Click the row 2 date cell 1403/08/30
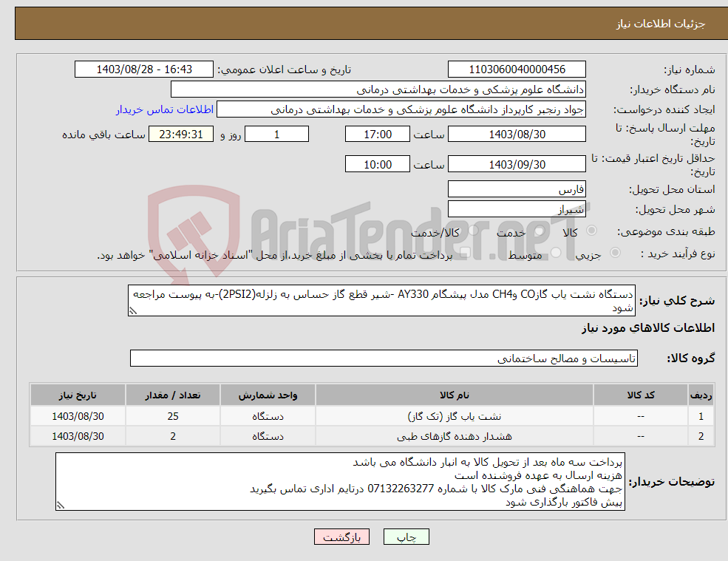Image resolution: width=728 pixels, height=561 pixels. pyautogui.click(x=78, y=436)
